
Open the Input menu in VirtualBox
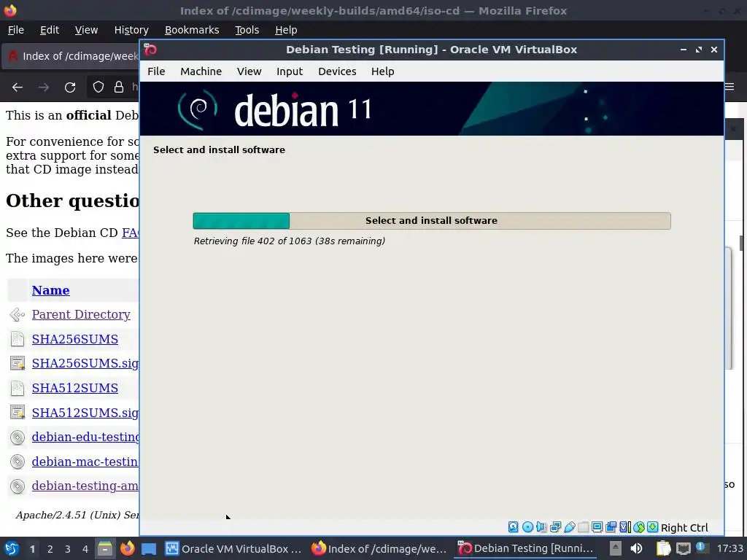(x=290, y=71)
